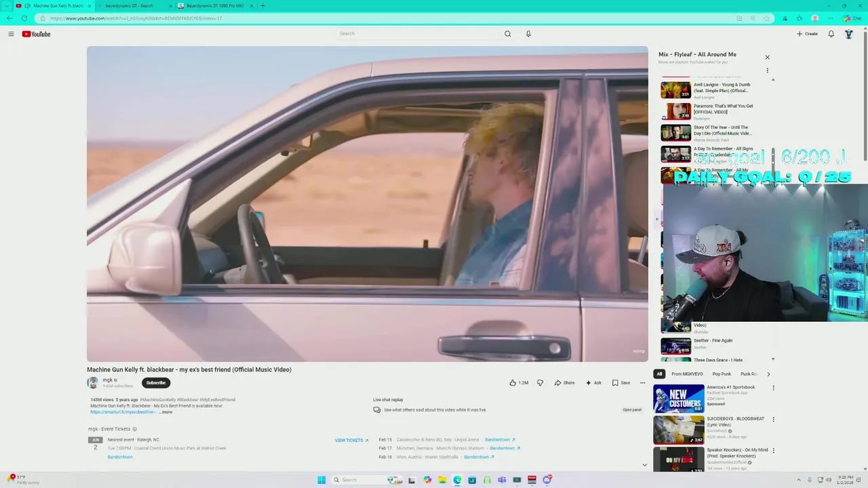Open Mix playlist three-dot options menu
Viewport: 868px width, 488px height.
(x=767, y=70)
